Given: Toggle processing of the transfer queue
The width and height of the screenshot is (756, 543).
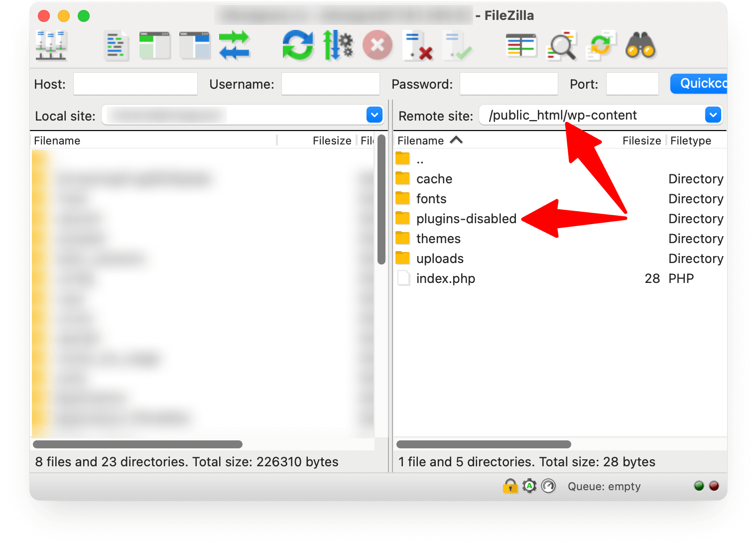Looking at the screenshot, I should coord(338,45).
